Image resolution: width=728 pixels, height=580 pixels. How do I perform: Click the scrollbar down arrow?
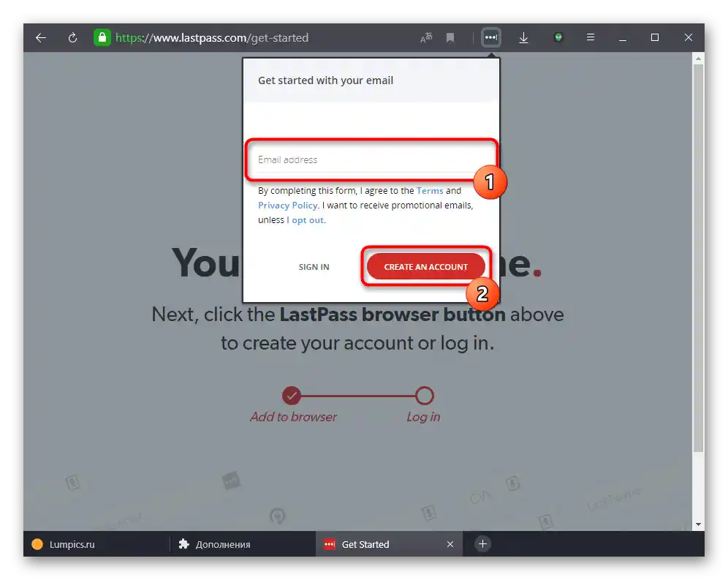coord(698,524)
